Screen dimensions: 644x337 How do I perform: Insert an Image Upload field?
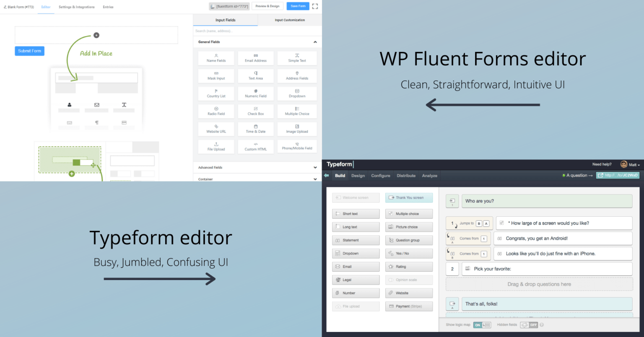point(297,129)
